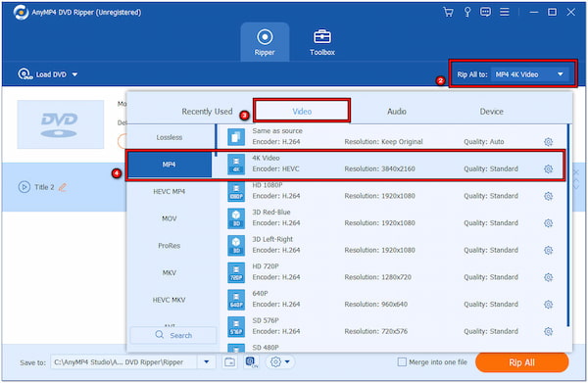Screen dimensions: 588x383
Task: Click the Same as source preset icon
Action: [x=236, y=137]
